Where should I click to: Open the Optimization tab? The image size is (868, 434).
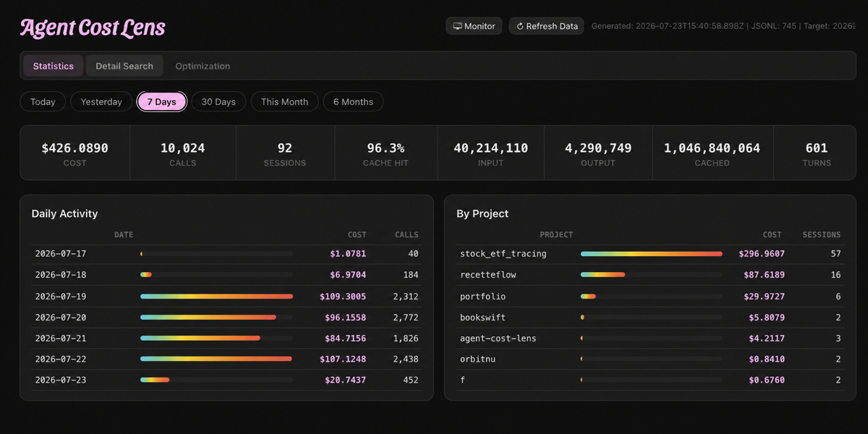tap(203, 66)
